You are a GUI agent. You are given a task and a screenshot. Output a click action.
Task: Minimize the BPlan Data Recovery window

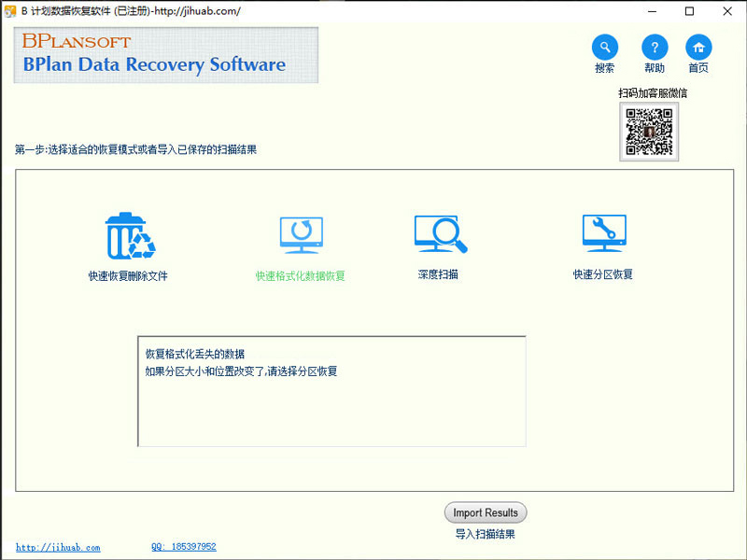pos(652,12)
